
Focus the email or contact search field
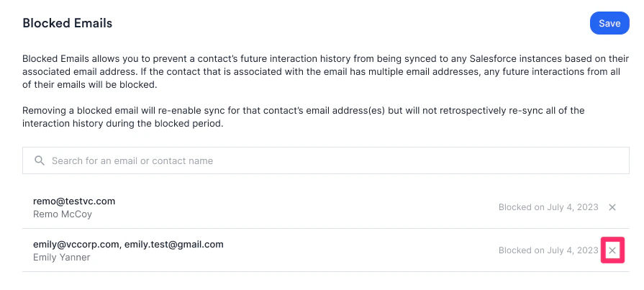click(x=326, y=160)
